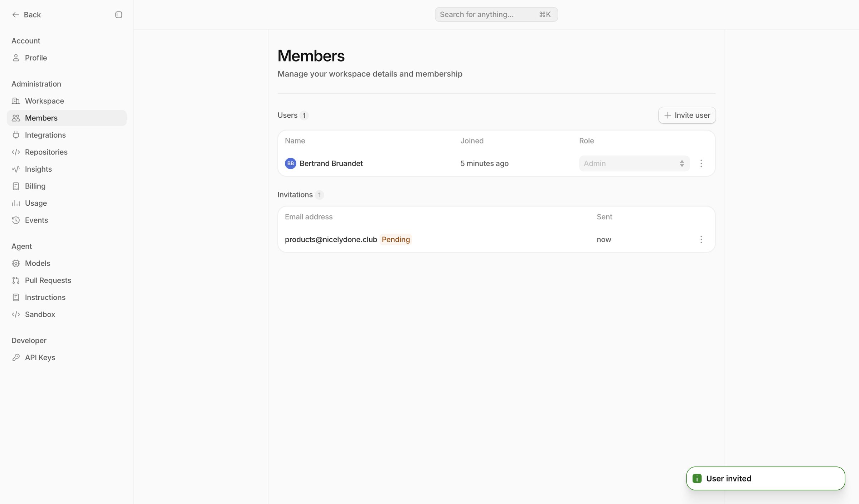Select Integrations in the sidebar

point(67,135)
